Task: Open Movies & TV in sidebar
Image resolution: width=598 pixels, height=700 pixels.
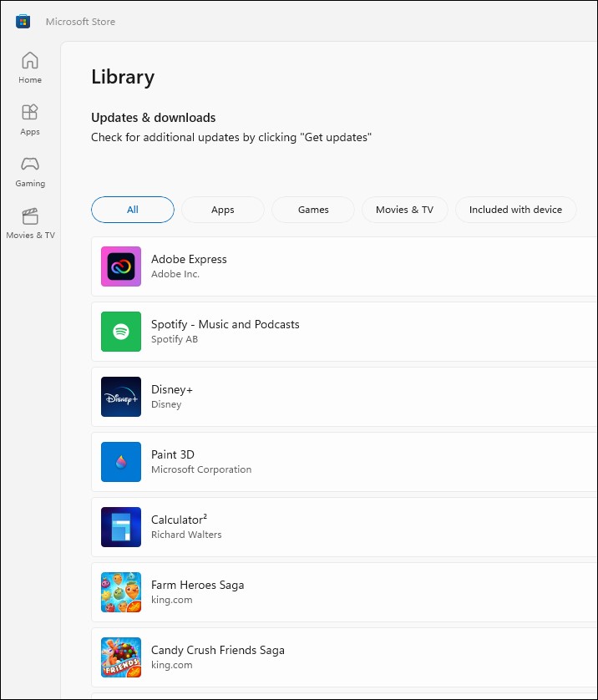Action: click(30, 223)
